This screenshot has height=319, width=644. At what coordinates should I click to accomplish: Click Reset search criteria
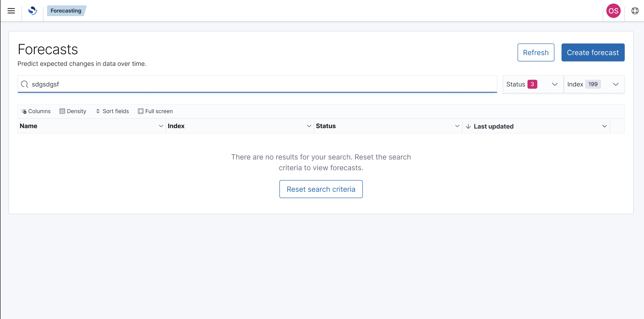(x=321, y=189)
